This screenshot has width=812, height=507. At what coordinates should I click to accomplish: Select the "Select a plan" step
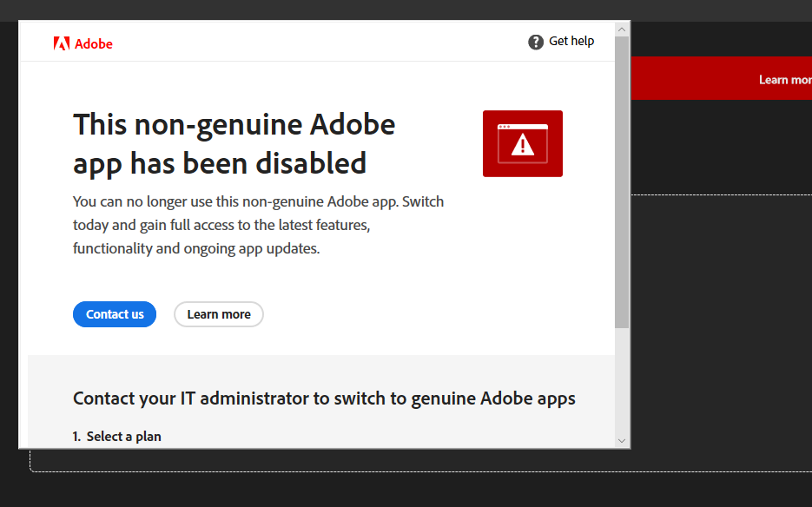tap(117, 437)
